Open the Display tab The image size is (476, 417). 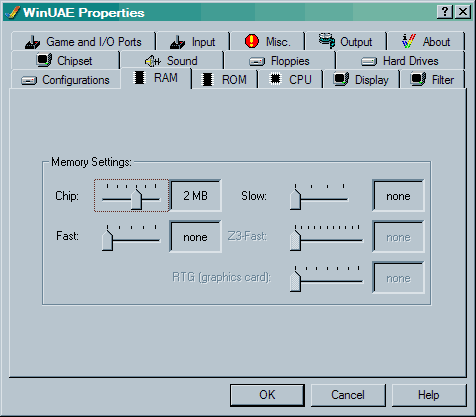click(x=361, y=80)
